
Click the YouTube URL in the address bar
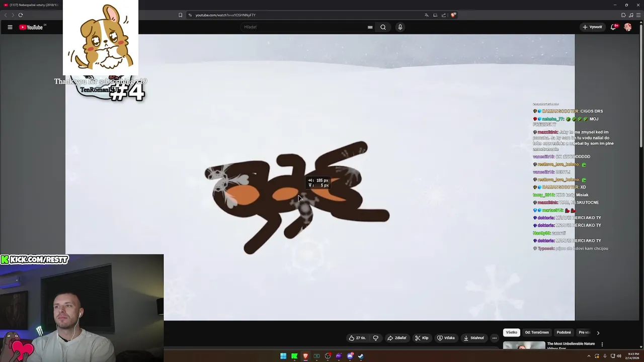coord(225,15)
